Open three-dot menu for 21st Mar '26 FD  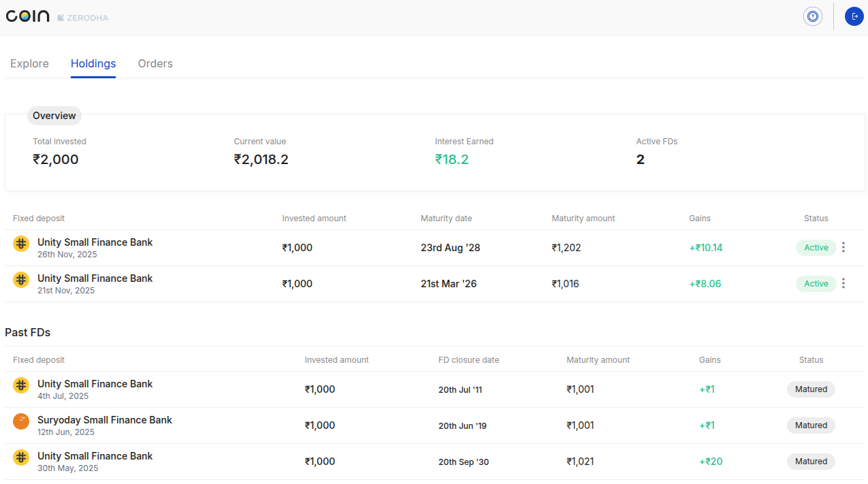click(843, 284)
